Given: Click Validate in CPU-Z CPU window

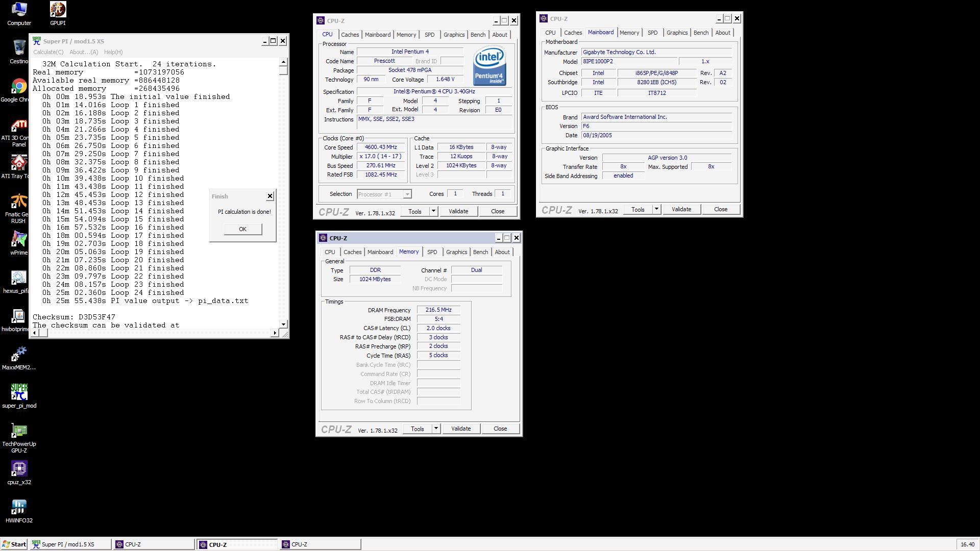Looking at the screenshot, I should tap(458, 211).
